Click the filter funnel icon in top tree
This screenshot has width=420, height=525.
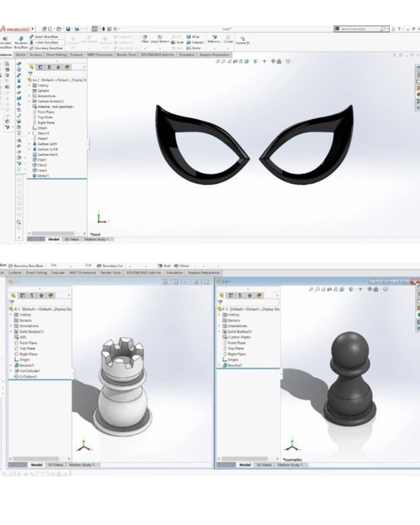pos(30,74)
